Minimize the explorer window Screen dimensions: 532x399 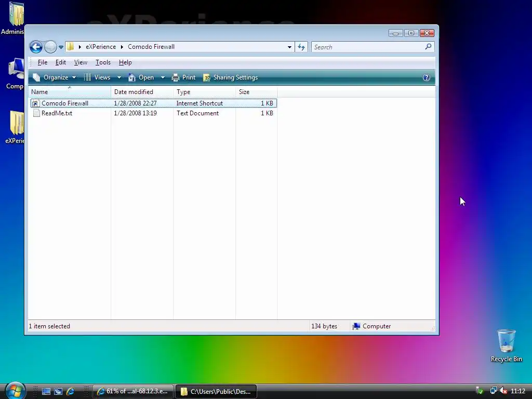pyautogui.click(x=395, y=33)
